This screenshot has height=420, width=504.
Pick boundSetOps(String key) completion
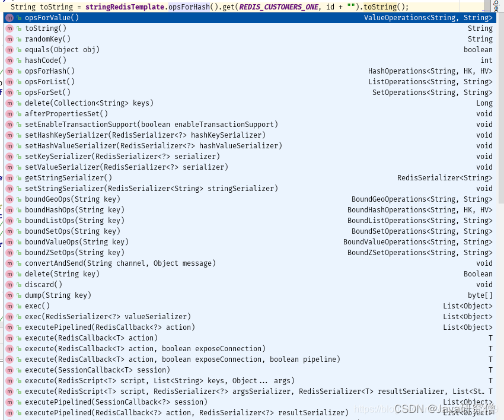click(x=250, y=231)
